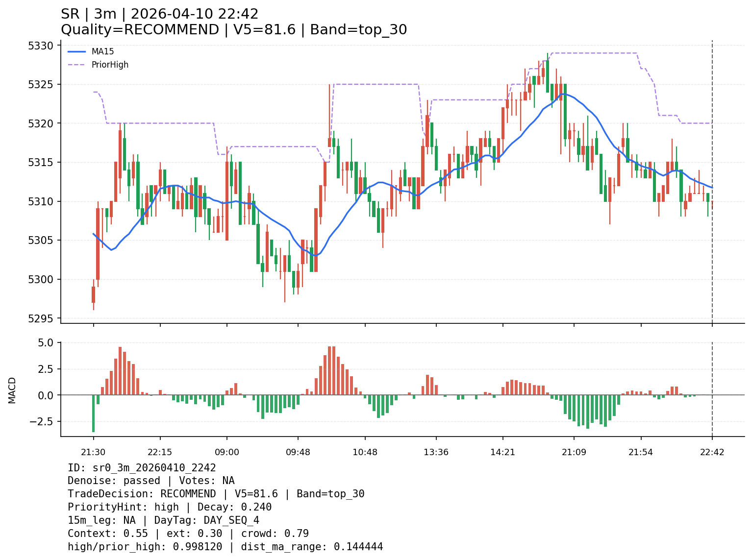The image size is (752, 560).
Task: Click the MA15 legend label
Action: (102, 51)
